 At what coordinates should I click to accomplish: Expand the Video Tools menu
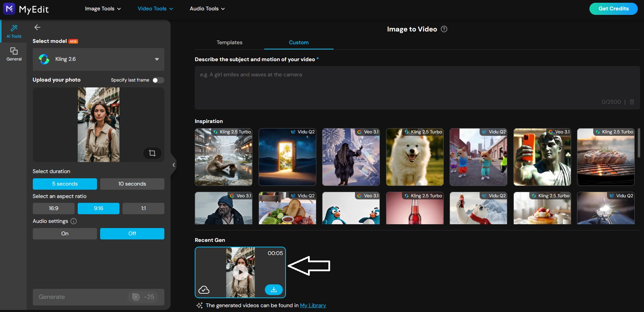[155, 9]
